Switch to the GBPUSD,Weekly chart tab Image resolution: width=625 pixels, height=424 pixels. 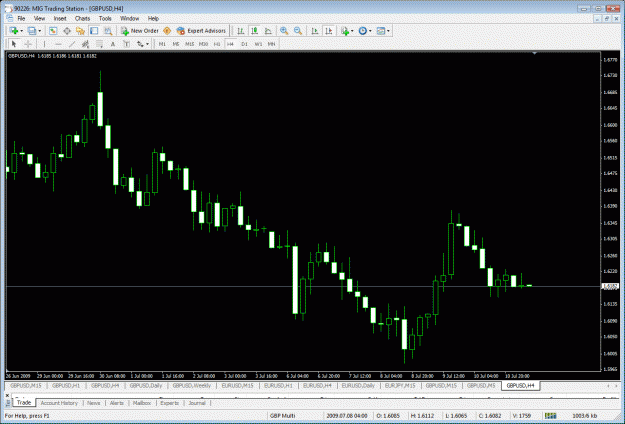tap(192, 386)
